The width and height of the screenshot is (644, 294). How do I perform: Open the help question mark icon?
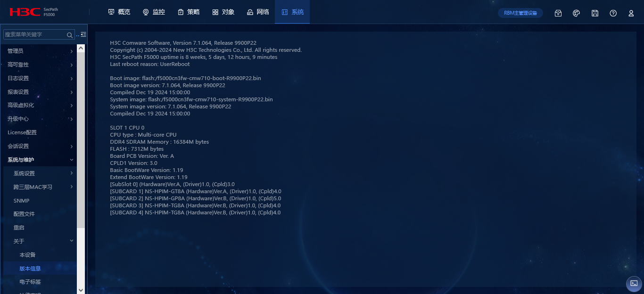(x=613, y=13)
